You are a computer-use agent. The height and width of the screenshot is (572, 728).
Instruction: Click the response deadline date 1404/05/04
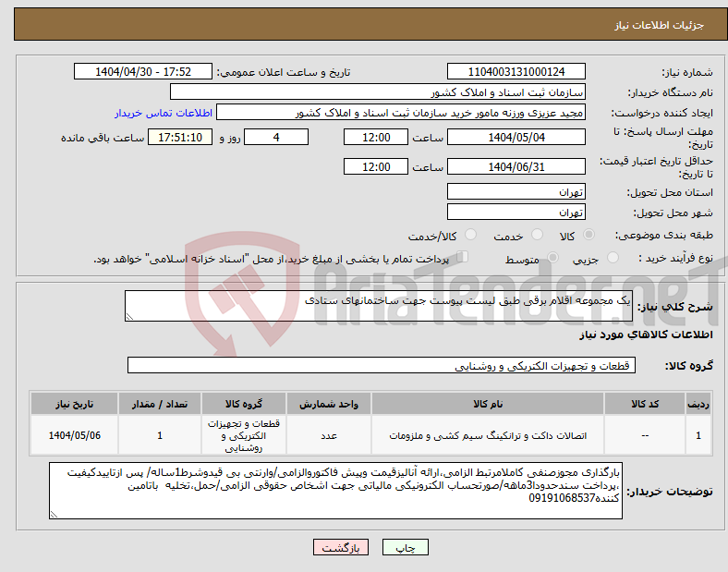pos(516,138)
